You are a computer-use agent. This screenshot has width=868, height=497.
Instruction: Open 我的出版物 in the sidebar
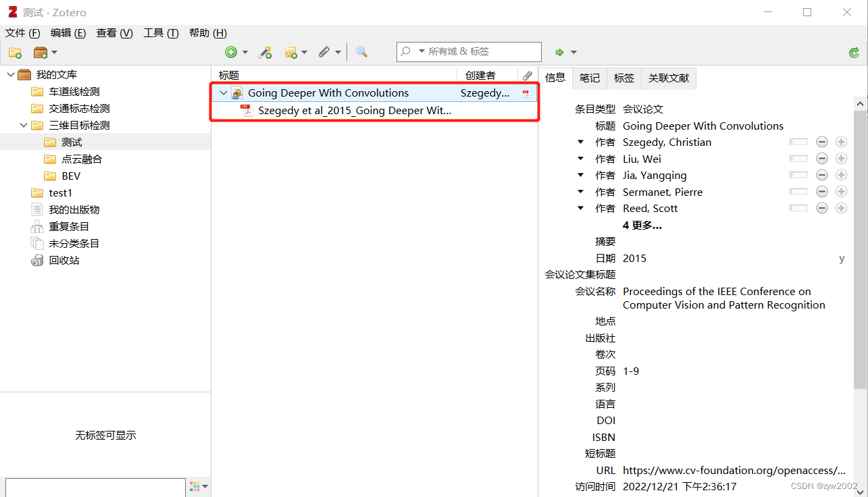[x=74, y=210]
